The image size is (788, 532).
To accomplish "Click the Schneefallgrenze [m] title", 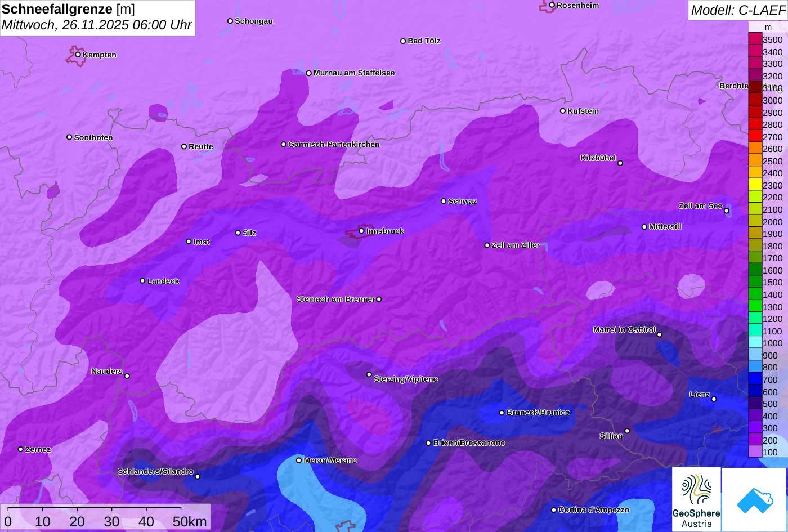I will click(69, 9).
